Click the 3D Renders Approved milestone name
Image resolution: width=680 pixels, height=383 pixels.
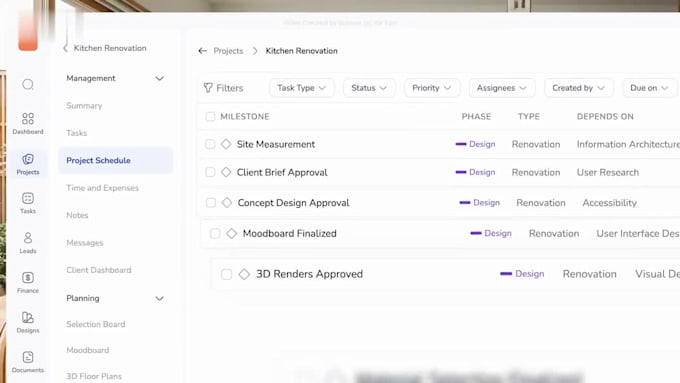309,274
